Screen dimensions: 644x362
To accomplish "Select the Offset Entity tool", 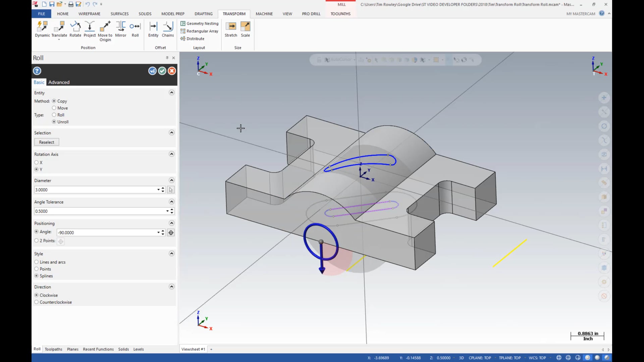I will pyautogui.click(x=153, y=29).
